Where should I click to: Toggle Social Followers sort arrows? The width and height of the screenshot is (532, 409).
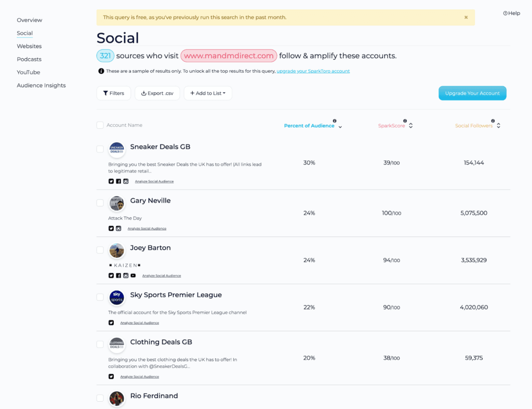(x=498, y=126)
